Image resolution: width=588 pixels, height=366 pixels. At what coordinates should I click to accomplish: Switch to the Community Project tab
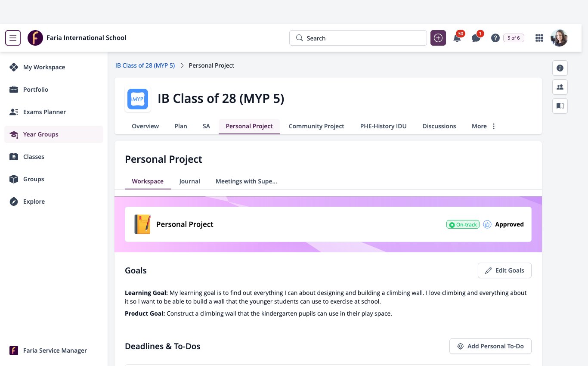[316, 126]
